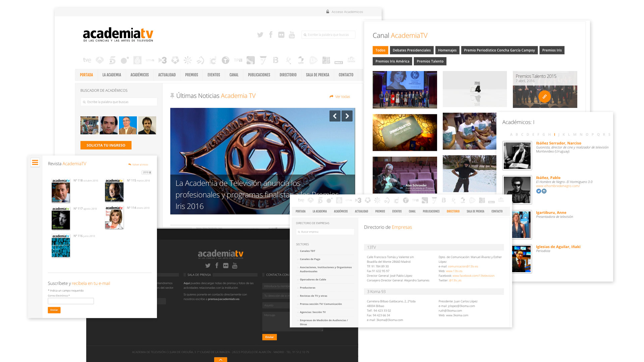This screenshot has width=644, height=362.
Task: Open PUBLICACIONES in main navigation
Action: pyautogui.click(x=259, y=75)
